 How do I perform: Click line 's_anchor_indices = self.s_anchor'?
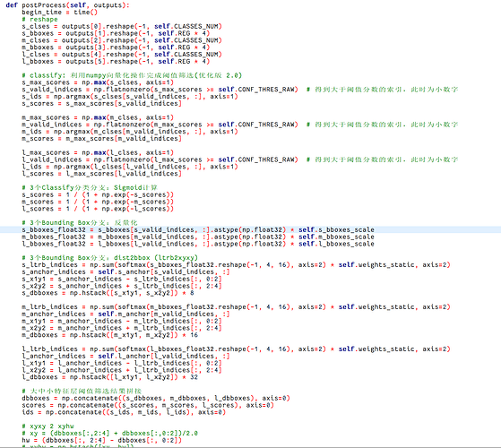pyautogui.click(x=125, y=272)
